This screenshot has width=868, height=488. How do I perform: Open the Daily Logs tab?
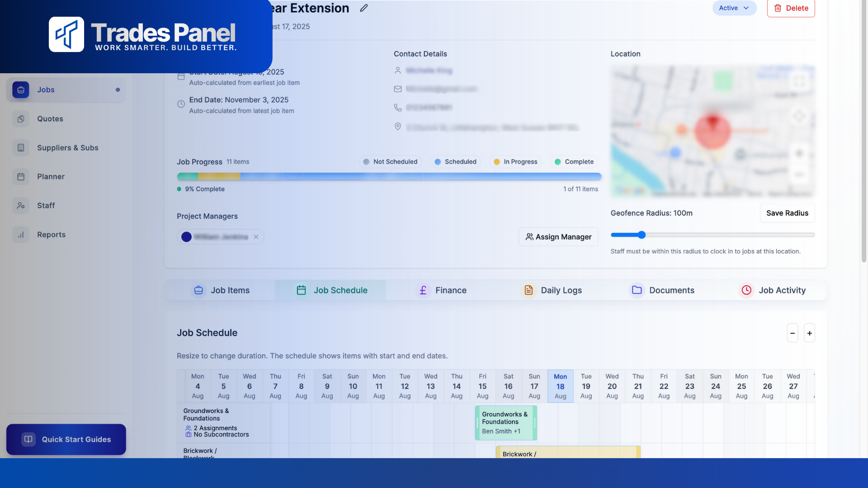552,290
